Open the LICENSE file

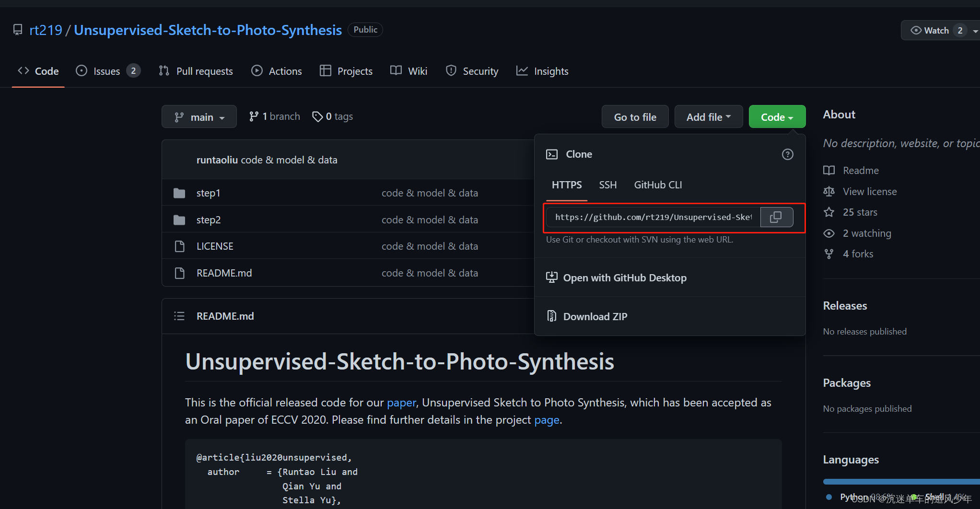[x=215, y=246]
